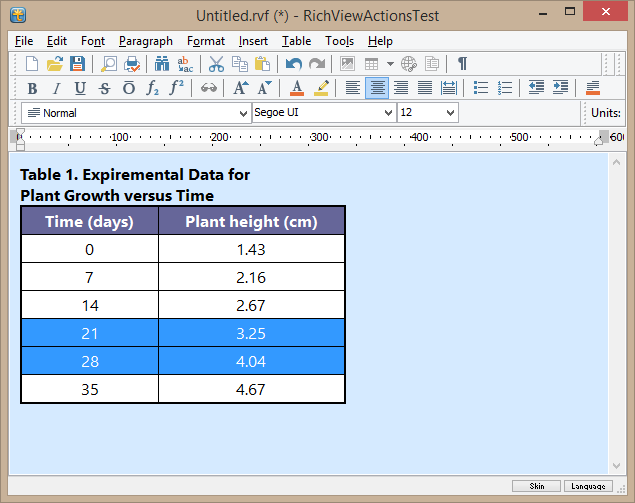Open the Paragraph menu

[145, 41]
